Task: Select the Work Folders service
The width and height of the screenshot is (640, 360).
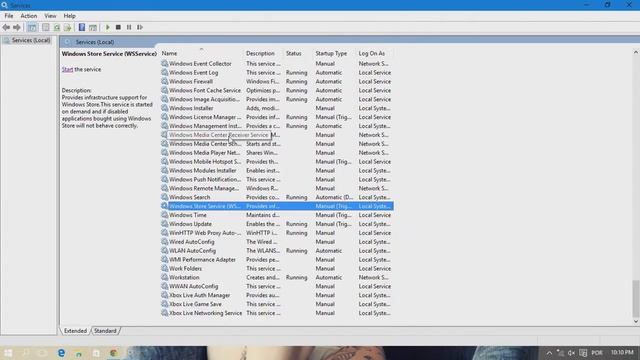Action: 277,269
